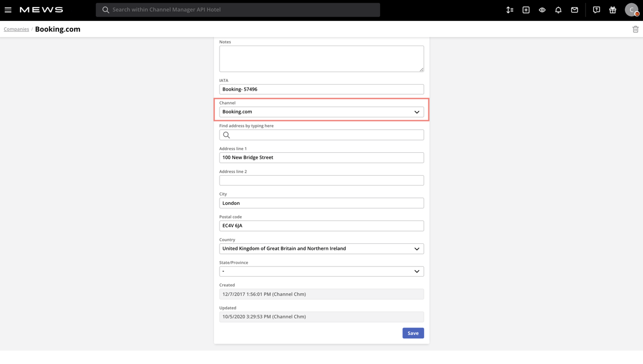Delete the company using the trash icon
The height and width of the screenshot is (364, 643).
(635, 28)
